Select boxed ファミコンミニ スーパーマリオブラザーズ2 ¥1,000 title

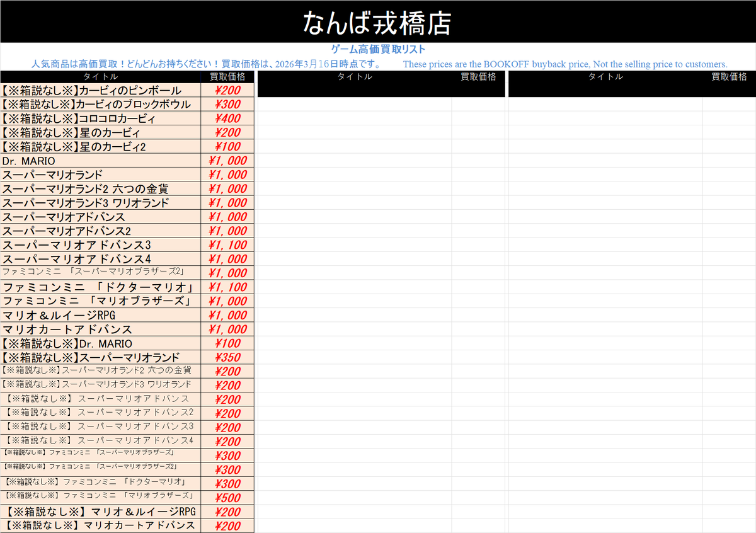(101, 273)
